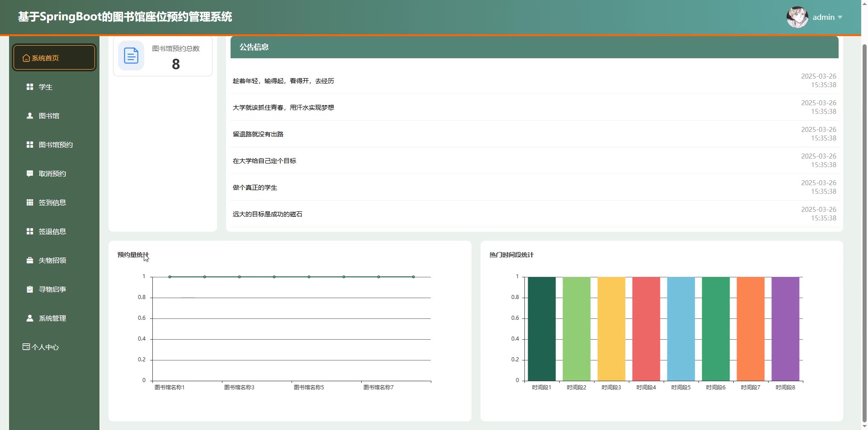Click the briefcase icon beside 失物招领
868x430 pixels.
tap(30, 260)
